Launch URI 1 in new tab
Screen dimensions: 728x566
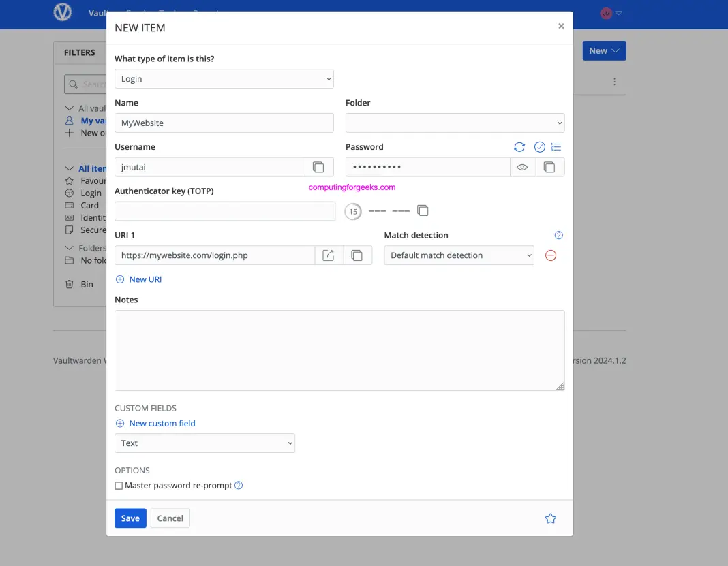point(328,255)
